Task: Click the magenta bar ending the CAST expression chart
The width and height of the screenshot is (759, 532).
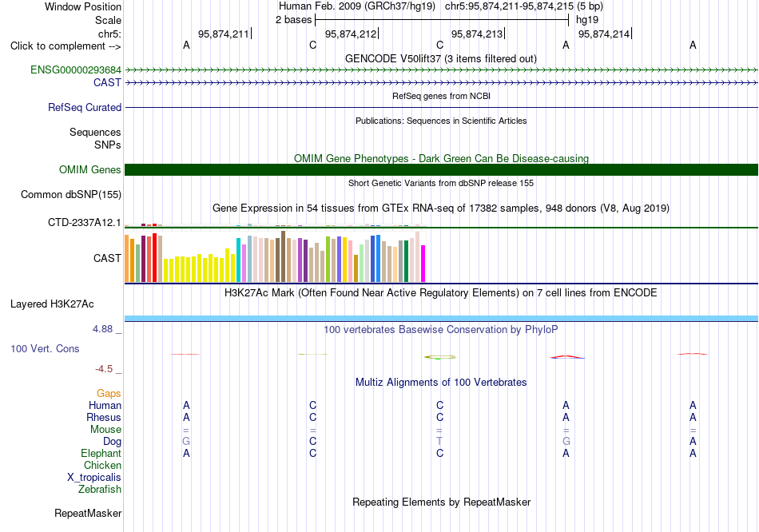Action: pos(423,264)
